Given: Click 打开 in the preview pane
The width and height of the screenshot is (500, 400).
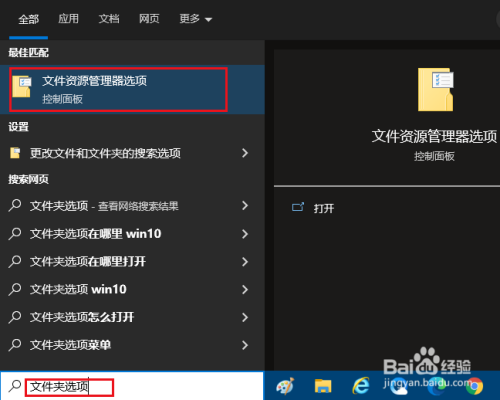Looking at the screenshot, I should (324, 209).
